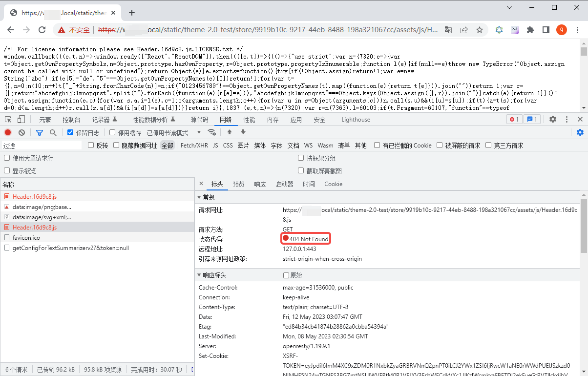Filter requests by Fetch/XHR type
Image resolution: width=588 pixels, height=376 pixels.
pos(194,146)
